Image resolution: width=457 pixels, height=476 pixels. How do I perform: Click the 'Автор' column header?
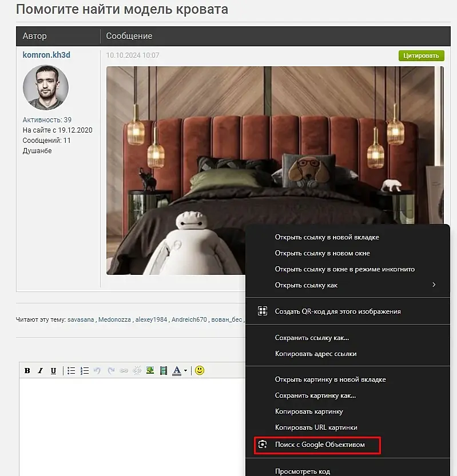point(35,36)
